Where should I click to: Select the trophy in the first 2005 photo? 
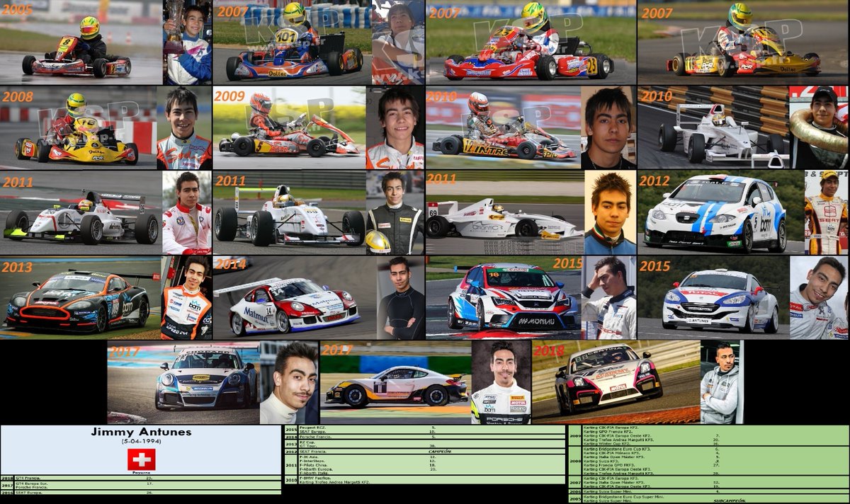pyautogui.click(x=174, y=20)
